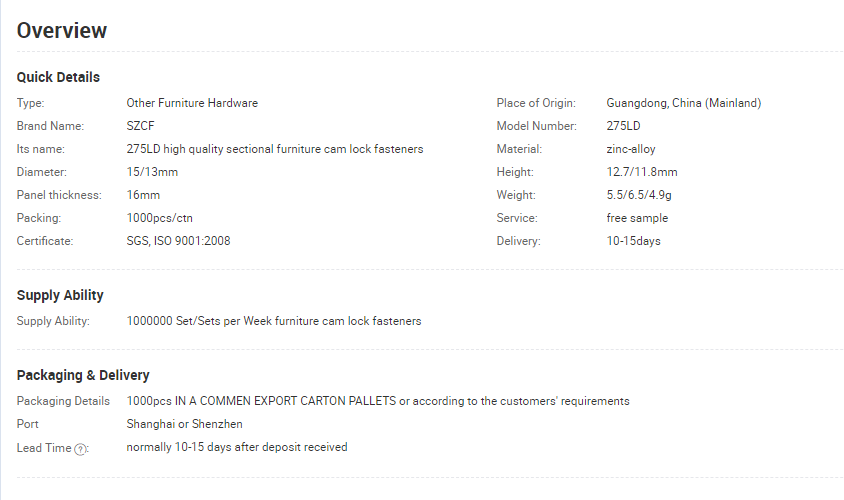Viewport: 844px width, 500px height.
Task: Click the port value 'Shanghai or Shenzhen'
Action: click(x=184, y=424)
